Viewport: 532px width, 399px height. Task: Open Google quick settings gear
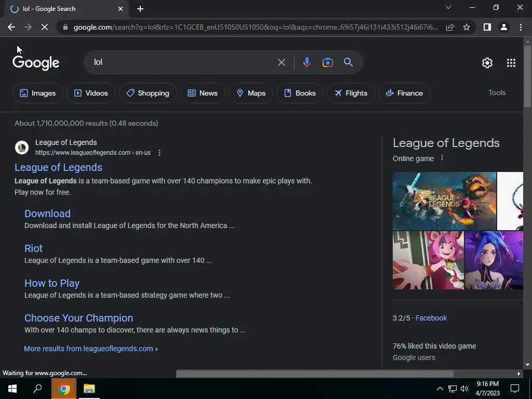pyautogui.click(x=487, y=63)
